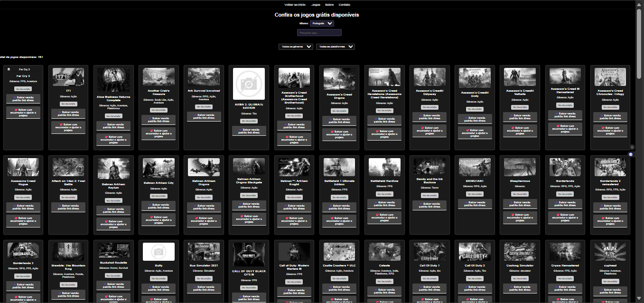Click the Bramble: The Mountain King title

[x=68, y=267]
